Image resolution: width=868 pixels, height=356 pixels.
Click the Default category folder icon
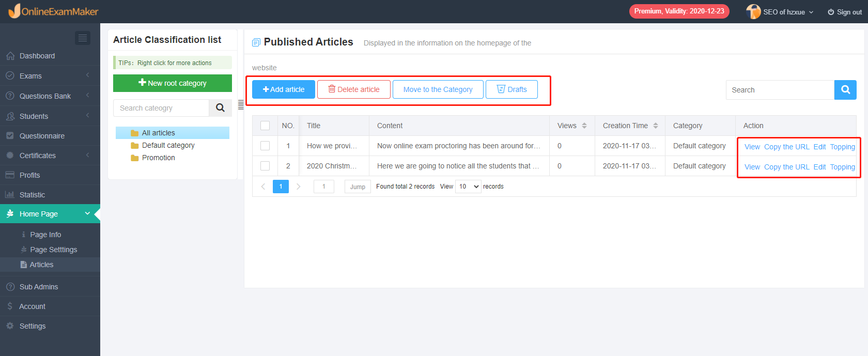point(135,146)
